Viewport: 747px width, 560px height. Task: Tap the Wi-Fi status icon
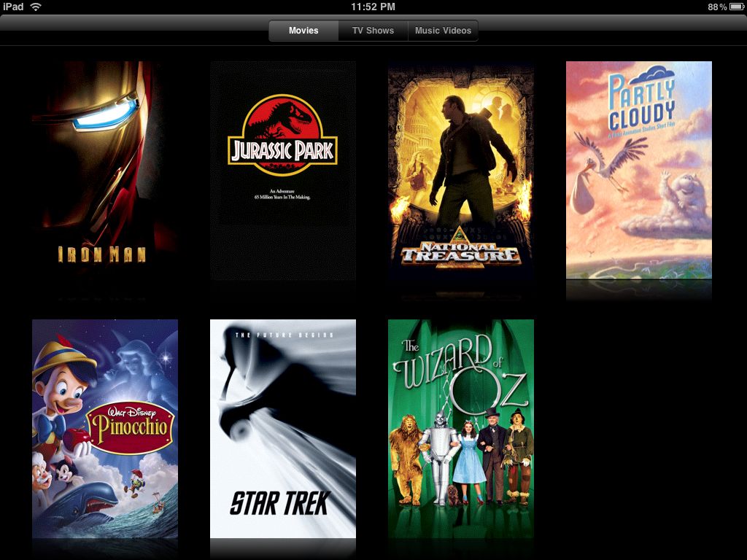pos(36,7)
